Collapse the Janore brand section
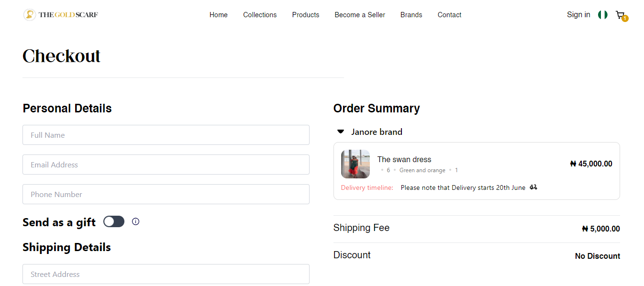This screenshot has height=286, width=644. pyautogui.click(x=341, y=132)
